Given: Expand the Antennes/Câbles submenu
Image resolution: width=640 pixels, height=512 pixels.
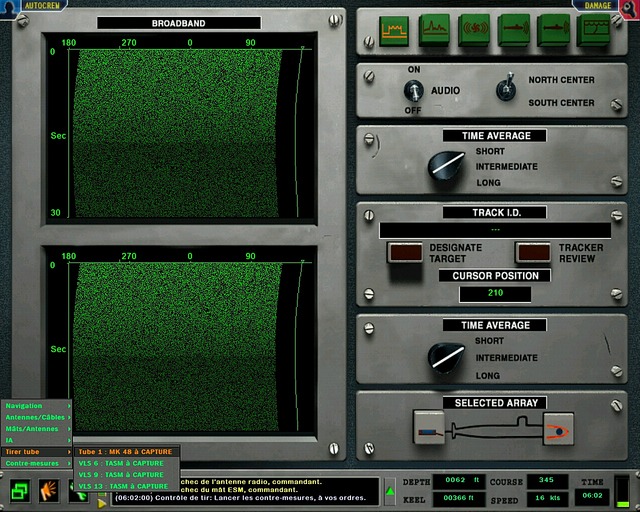Looking at the screenshot, I should (x=36, y=417).
